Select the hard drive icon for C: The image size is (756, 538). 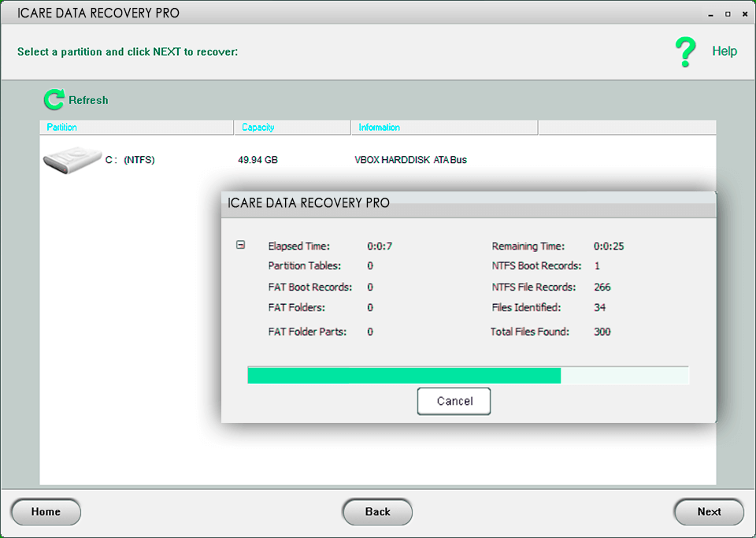coord(72,160)
